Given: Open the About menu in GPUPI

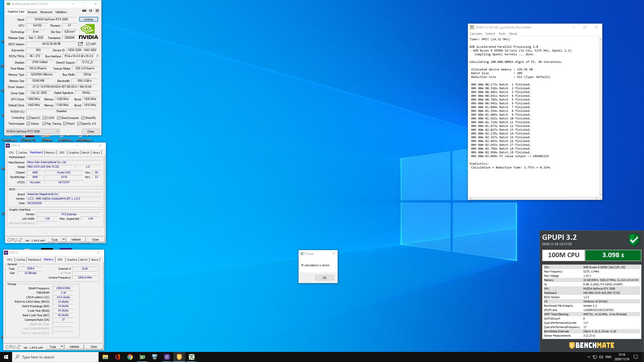Looking at the screenshot, I should tap(513, 33).
